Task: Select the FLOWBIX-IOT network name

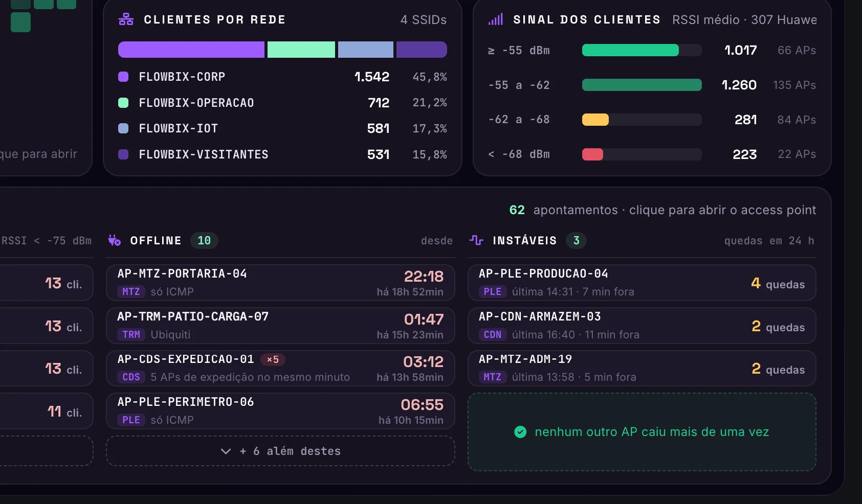Action: click(179, 128)
